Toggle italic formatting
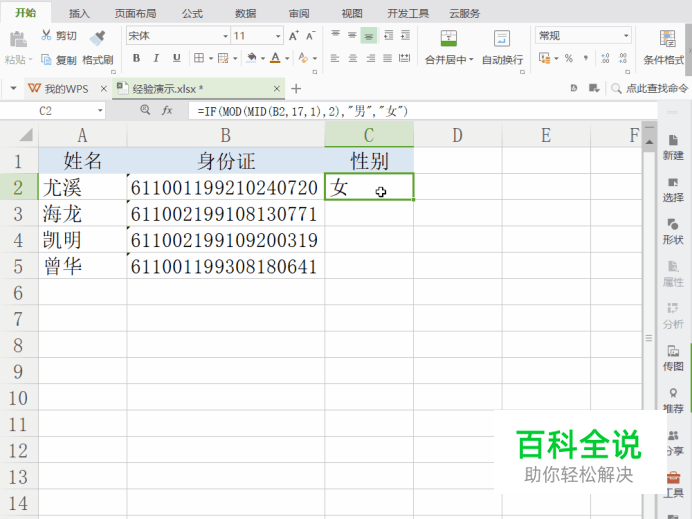Viewport: 692px width, 519px height. coord(156,58)
